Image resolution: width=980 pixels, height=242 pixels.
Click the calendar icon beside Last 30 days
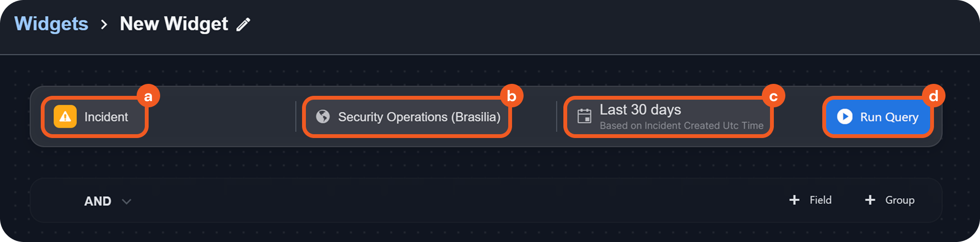tap(584, 116)
